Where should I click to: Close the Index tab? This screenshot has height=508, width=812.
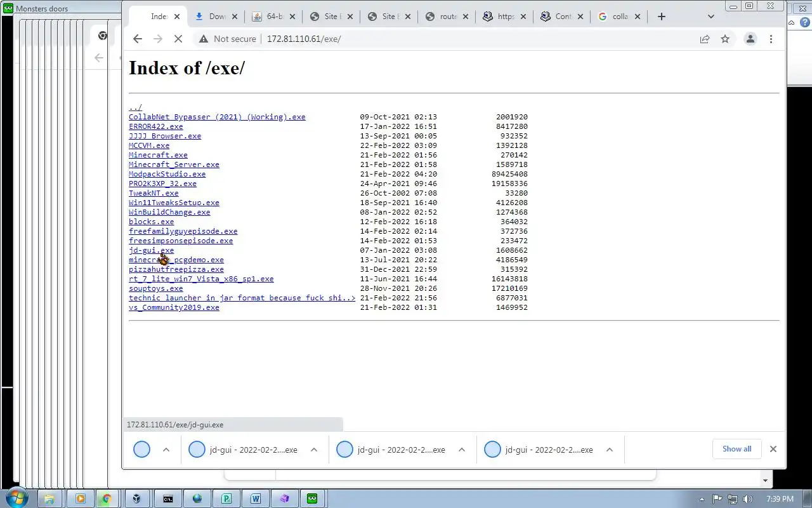177,17
